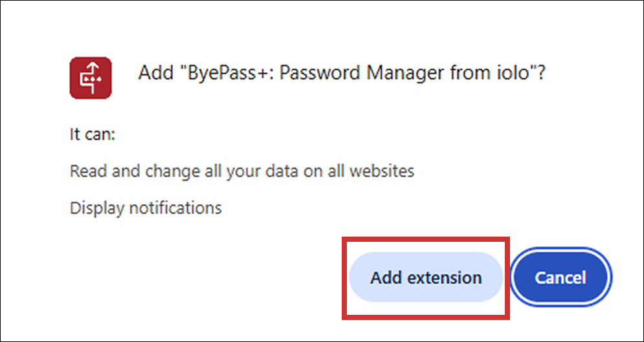Confirm by clicking Add extension
644x342 pixels.
click(x=426, y=277)
